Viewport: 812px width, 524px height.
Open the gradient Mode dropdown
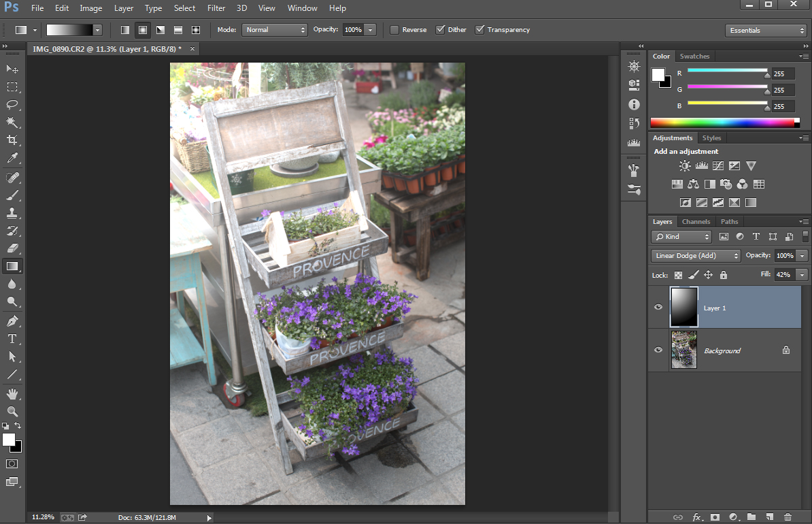point(275,30)
